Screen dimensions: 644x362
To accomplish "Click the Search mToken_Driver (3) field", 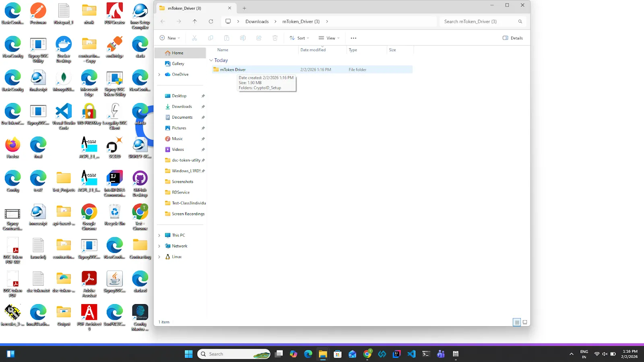I will click(x=483, y=21).
